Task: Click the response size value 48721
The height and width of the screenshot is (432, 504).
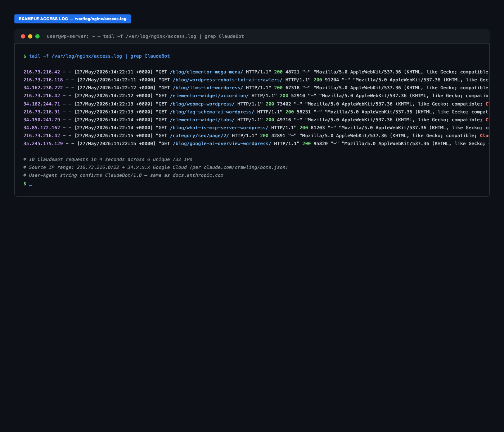Action: click(x=292, y=72)
